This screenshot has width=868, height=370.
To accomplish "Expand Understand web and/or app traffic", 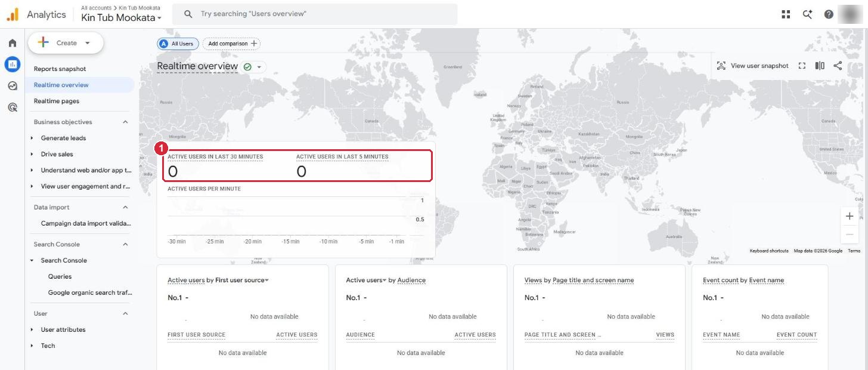I will point(32,170).
